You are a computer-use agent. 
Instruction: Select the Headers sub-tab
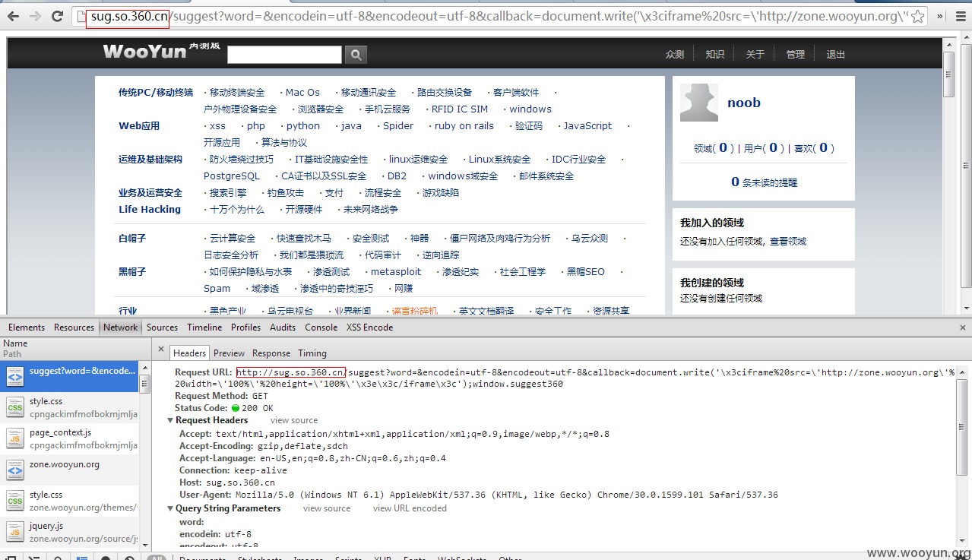coord(189,353)
